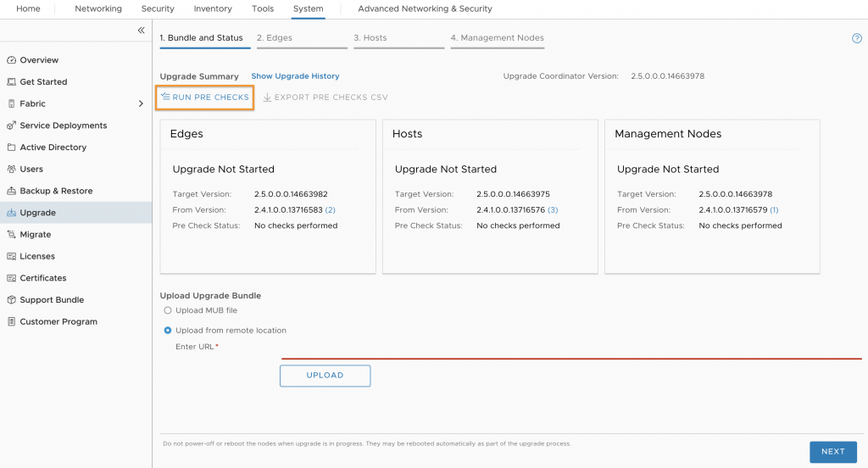Open the Inventory menu
This screenshot has width=868, height=468.
pyautogui.click(x=213, y=8)
